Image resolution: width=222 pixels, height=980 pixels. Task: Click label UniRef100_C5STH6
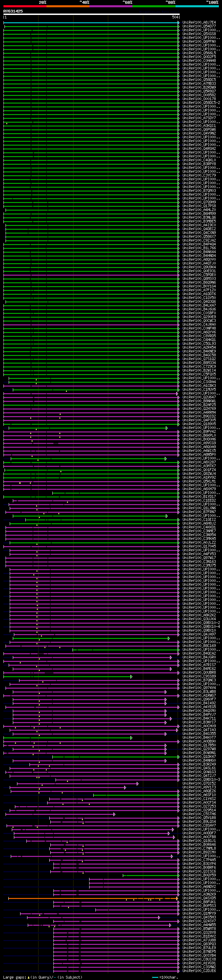click(199, 814)
